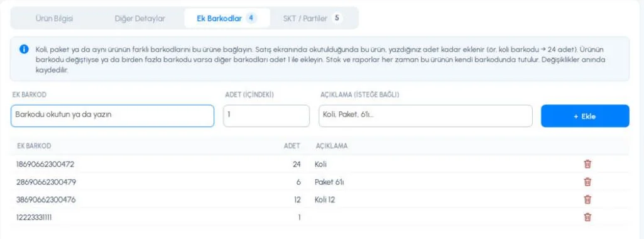Click the Adet (İçindeki) quantity field

pos(266,116)
